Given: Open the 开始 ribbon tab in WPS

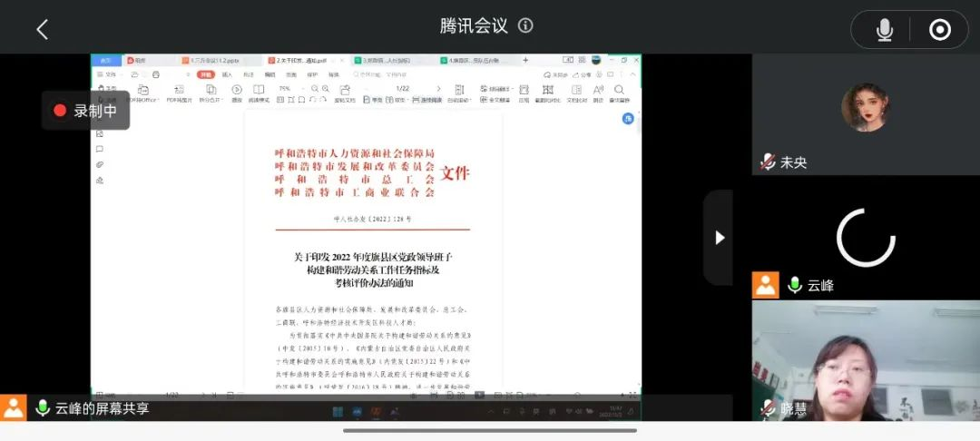Looking at the screenshot, I should click(206, 74).
